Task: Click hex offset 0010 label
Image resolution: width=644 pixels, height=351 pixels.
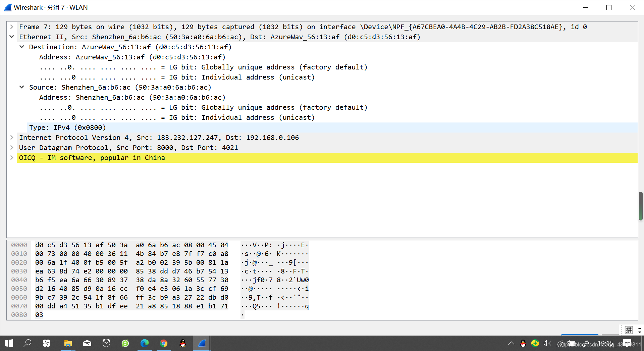Action: (19, 254)
